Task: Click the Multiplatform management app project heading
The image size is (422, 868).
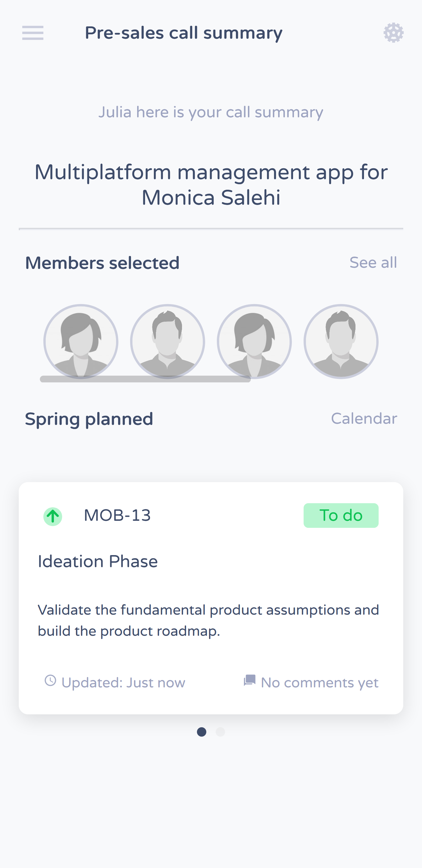Action: click(x=211, y=185)
